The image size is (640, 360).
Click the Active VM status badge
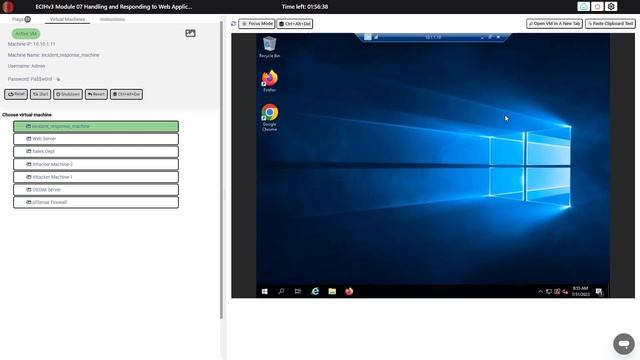click(x=26, y=33)
